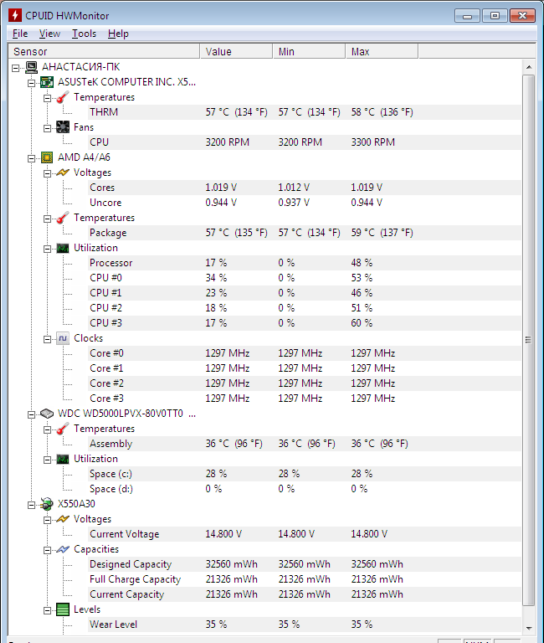Image resolution: width=544 pixels, height=643 pixels.
Task: Click the thermometer icon under WDC drive
Action: pos(62,429)
